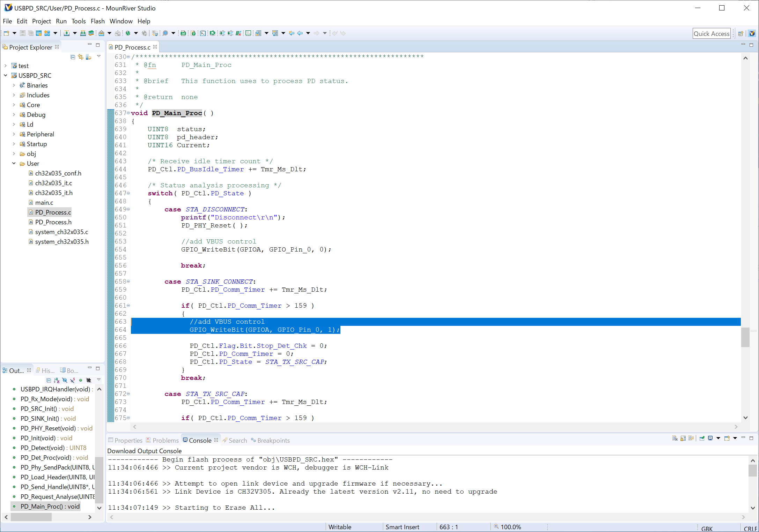Click the Save icon in the toolbar

tap(22, 33)
